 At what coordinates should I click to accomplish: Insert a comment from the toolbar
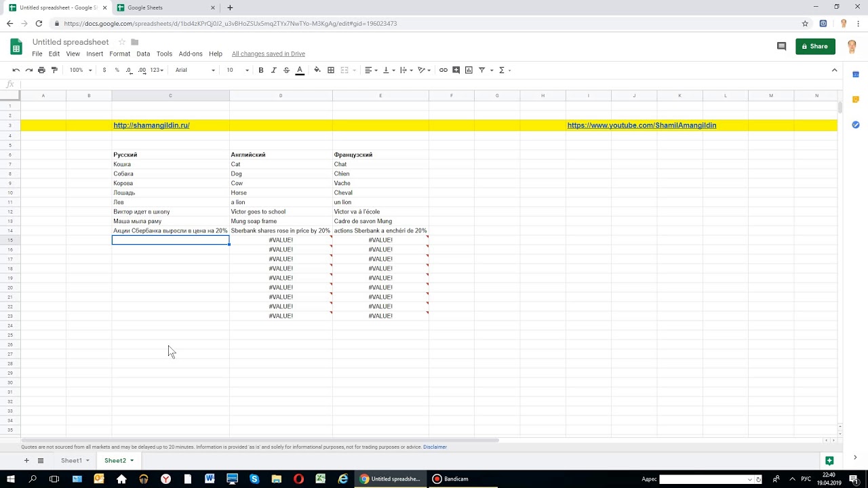(x=456, y=70)
